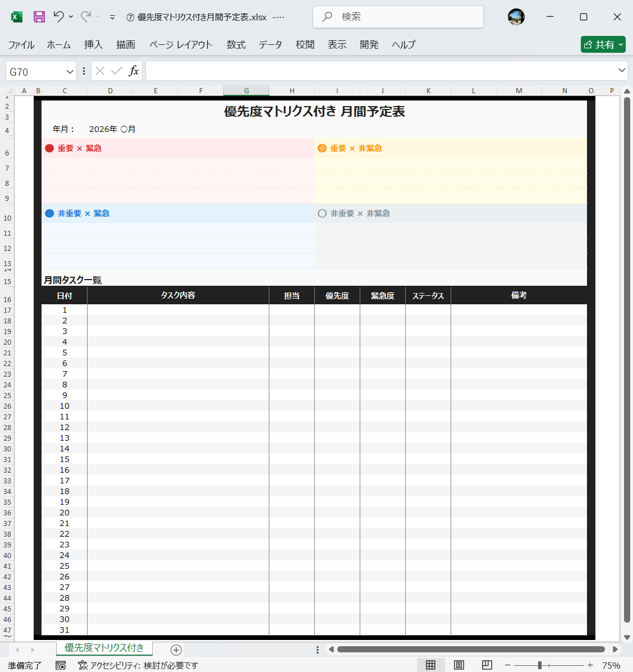
Task: Click inside the 検索 search box
Action: point(398,16)
